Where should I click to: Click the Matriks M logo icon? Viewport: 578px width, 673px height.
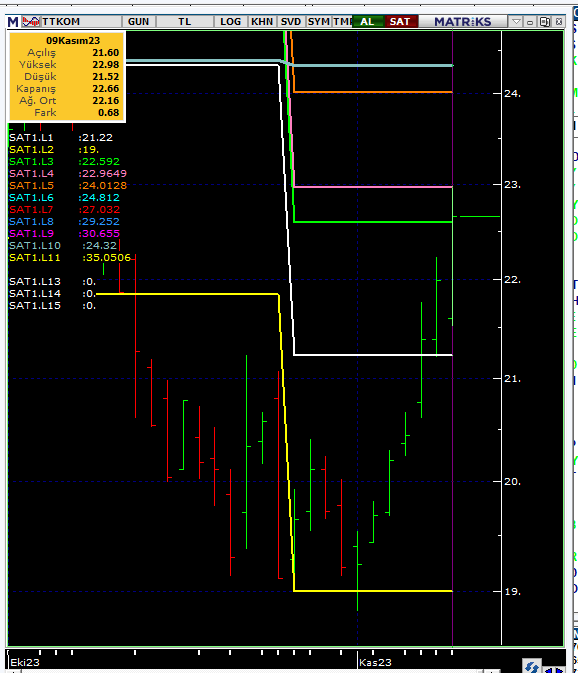[x=13, y=22]
